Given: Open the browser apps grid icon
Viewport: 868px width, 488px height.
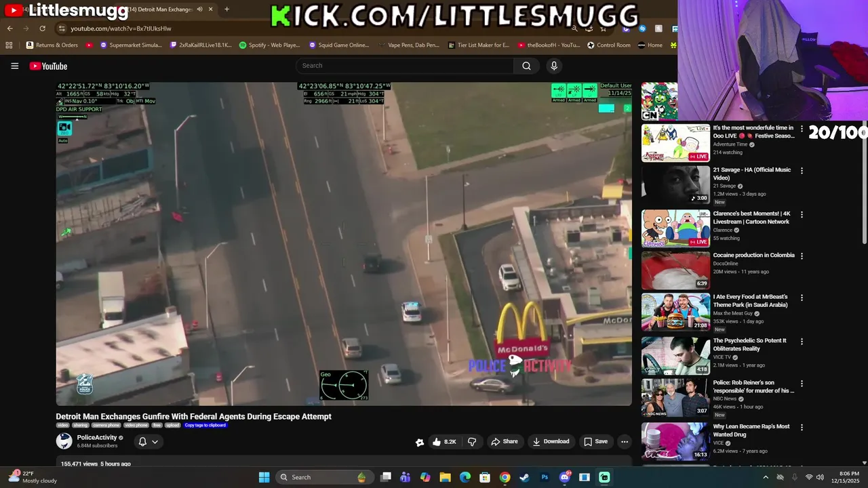Looking at the screenshot, I should pos(9,45).
